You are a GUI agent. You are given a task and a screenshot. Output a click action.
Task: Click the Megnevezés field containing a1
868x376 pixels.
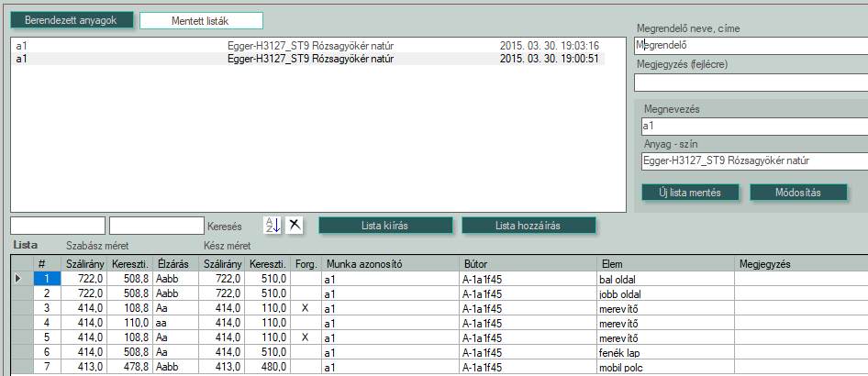click(x=752, y=126)
